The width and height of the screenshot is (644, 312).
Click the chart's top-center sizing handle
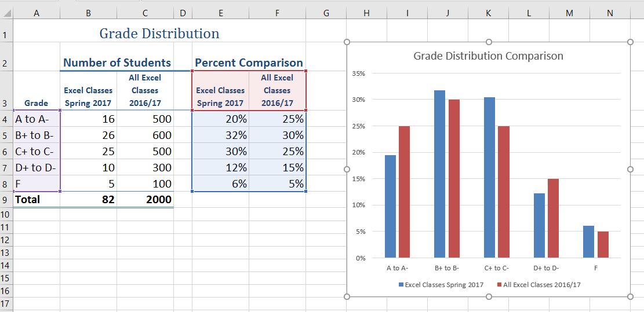(x=489, y=42)
